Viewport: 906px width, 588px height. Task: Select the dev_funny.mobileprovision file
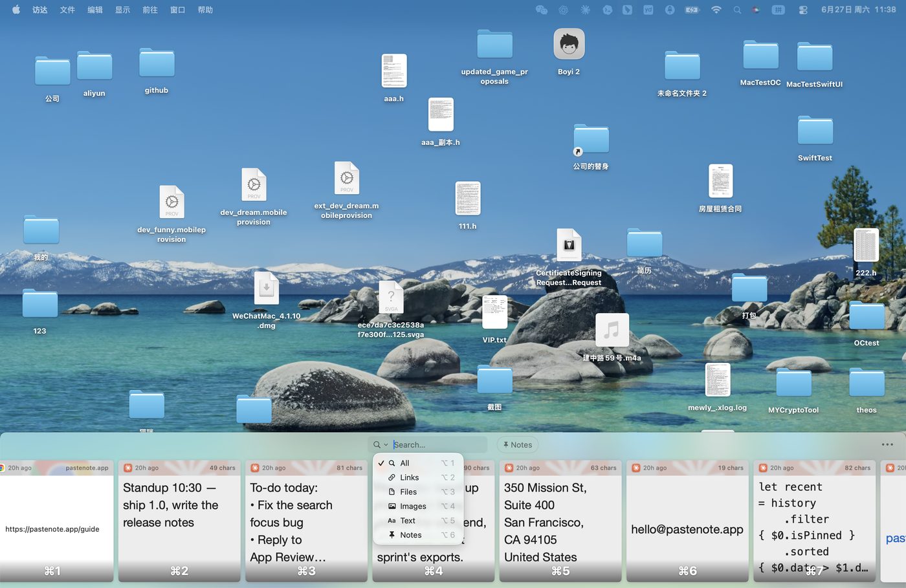[x=171, y=202]
